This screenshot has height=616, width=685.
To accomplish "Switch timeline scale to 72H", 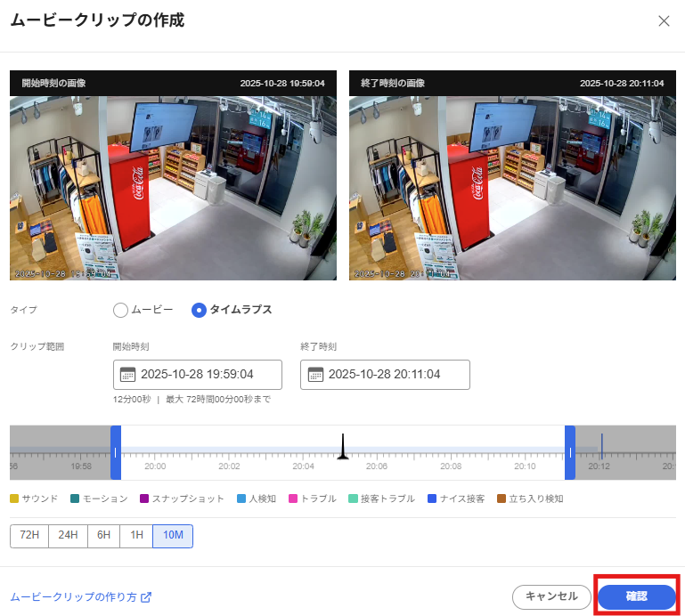I will [29, 536].
